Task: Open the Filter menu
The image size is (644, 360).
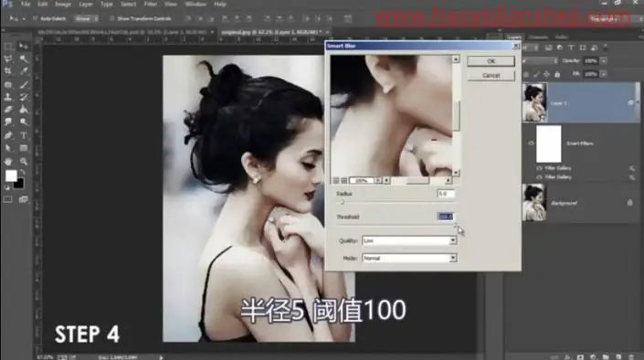Action: point(151,4)
